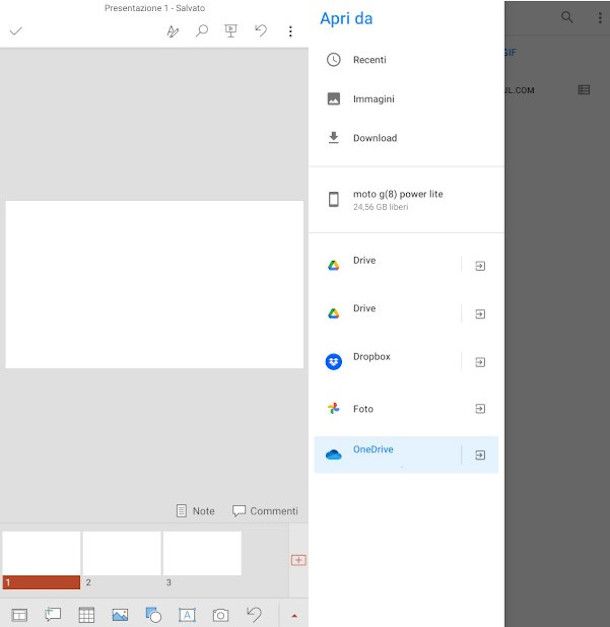Tap the checkmark to confirm editing
The image size is (610, 627).
(x=16, y=31)
